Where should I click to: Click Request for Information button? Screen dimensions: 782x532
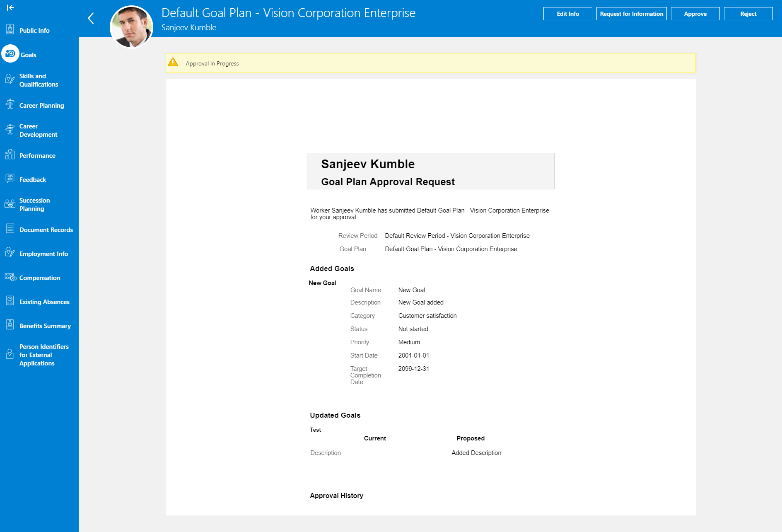[x=631, y=14]
